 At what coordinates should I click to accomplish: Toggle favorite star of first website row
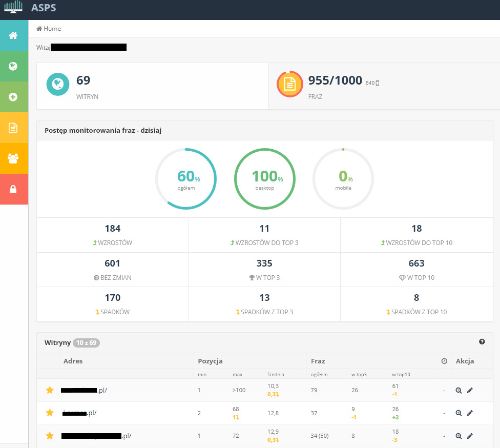(50, 391)
